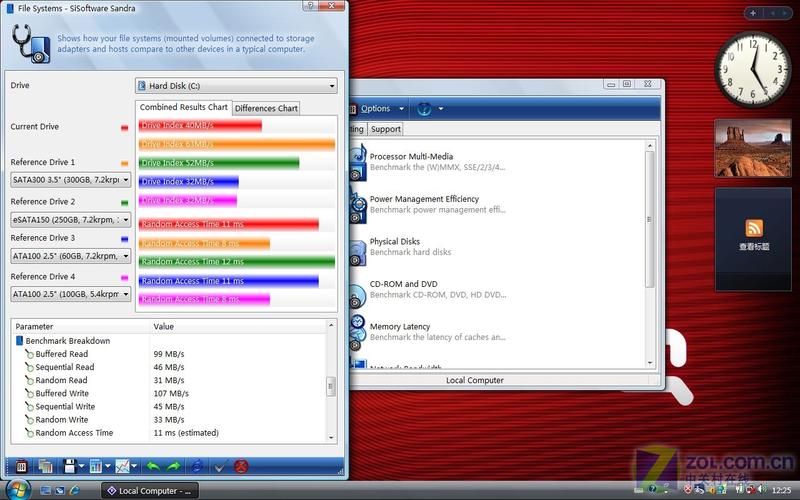Click the sidebar add gadget plus button

tap(753, 13)
